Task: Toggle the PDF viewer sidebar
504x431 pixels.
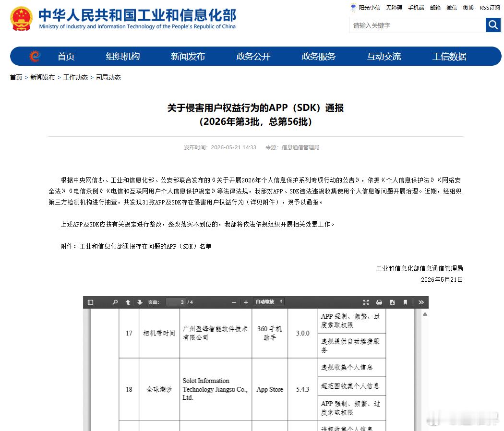Action: click(90, 302)
